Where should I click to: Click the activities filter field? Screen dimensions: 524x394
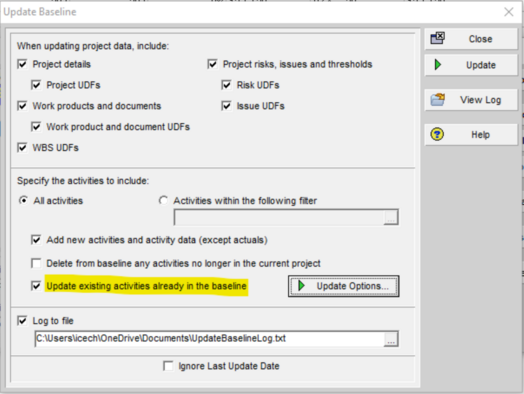(x=279, y=217)
